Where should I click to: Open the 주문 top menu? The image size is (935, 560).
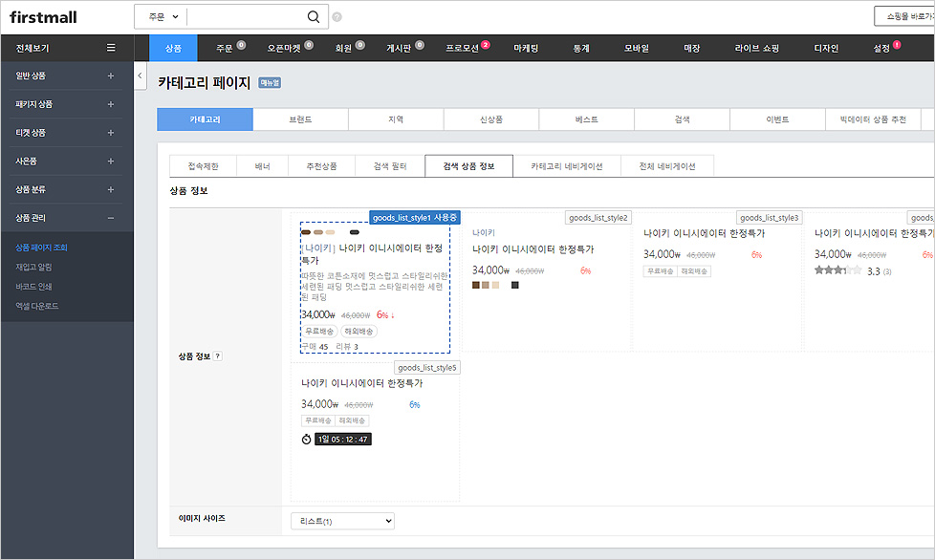225,48
